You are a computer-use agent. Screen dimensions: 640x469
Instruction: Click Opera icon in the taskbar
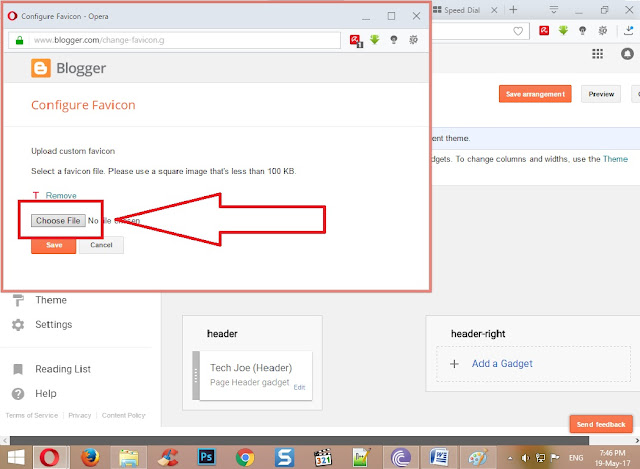(49, 457)
